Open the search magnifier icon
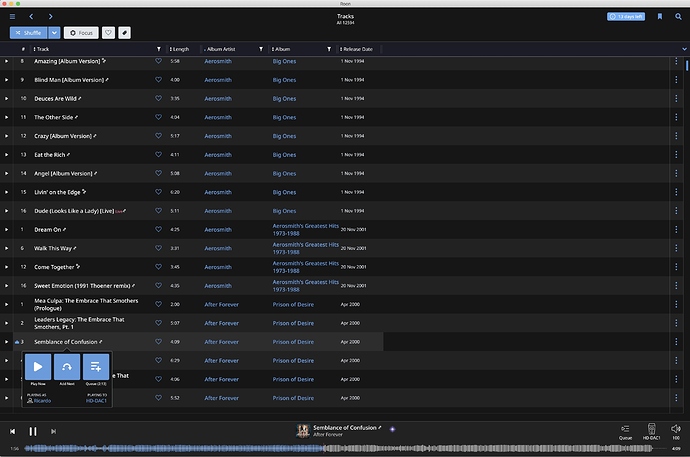 coord(678,17)
